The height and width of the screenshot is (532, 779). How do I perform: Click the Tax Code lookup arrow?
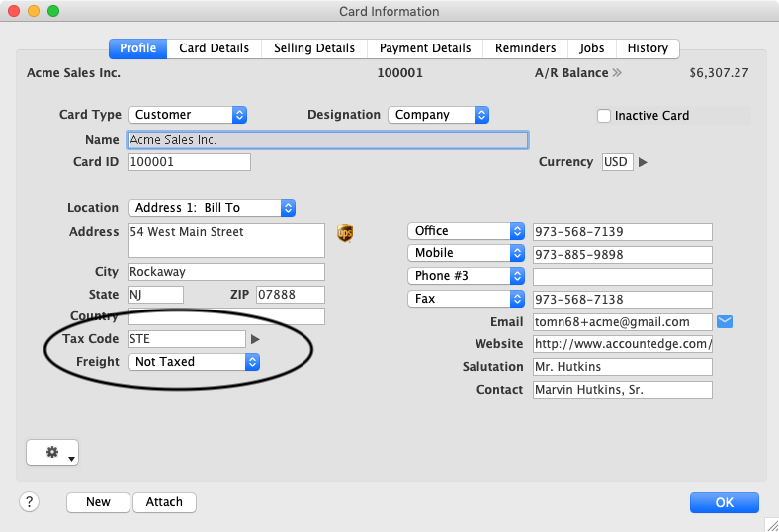[x=255, y=339]
